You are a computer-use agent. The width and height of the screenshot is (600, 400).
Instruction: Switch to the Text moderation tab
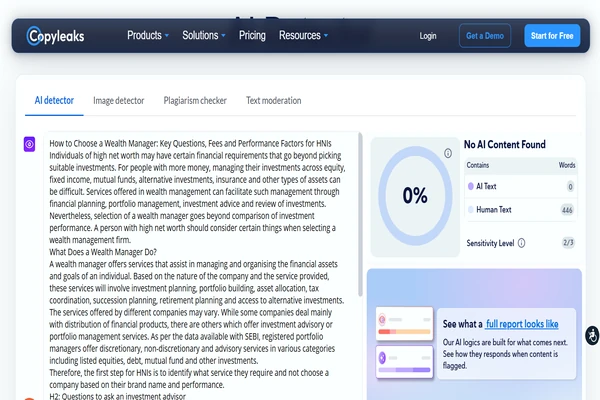click(274, 101)
